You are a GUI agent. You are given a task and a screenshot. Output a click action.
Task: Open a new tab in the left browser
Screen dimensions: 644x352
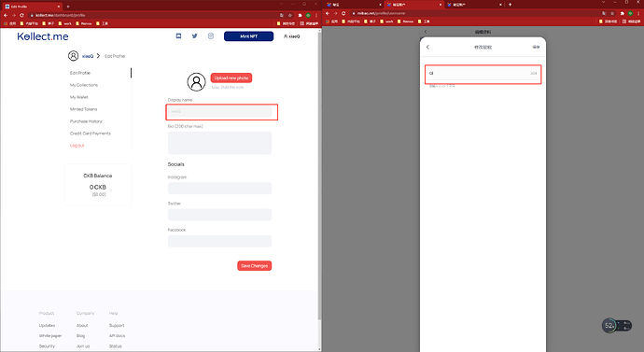[68, 7]
